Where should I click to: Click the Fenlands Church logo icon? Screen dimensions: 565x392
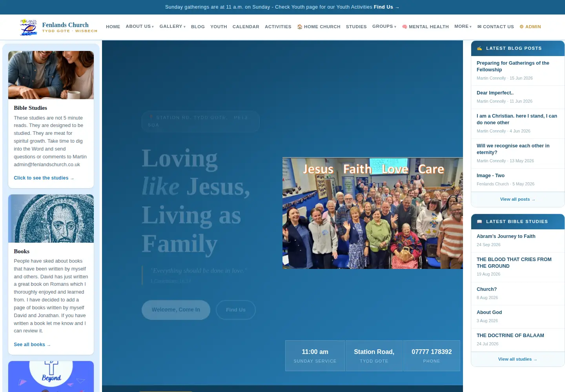28,27
